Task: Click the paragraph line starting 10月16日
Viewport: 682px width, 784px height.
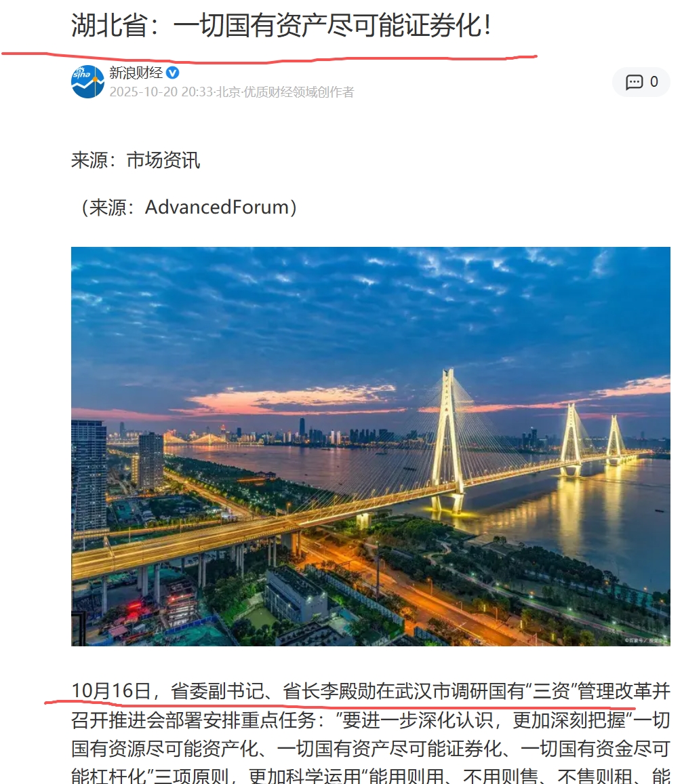Action: coord(370,691)
